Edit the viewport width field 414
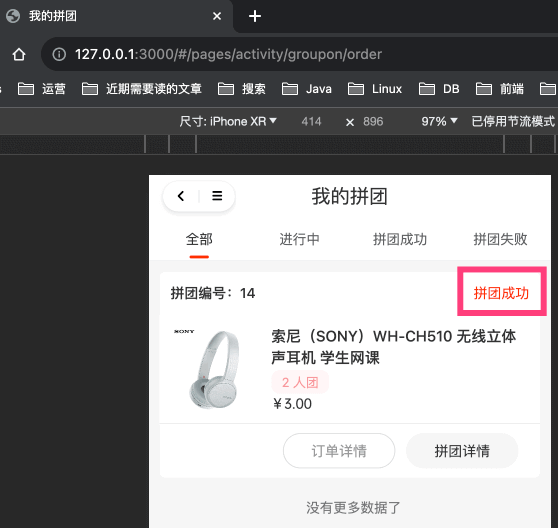Viewport: 558px width, 528px height. 311,122
